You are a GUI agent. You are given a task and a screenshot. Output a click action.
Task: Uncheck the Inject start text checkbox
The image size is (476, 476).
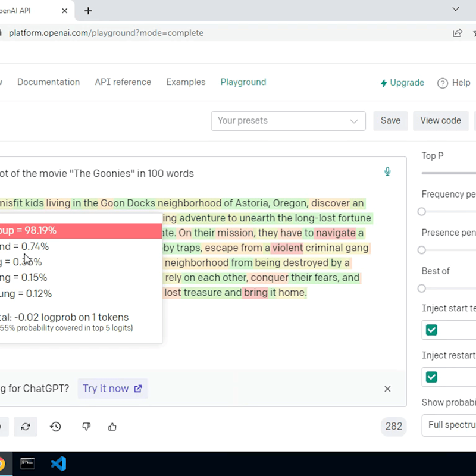click(x=431, y=330)
